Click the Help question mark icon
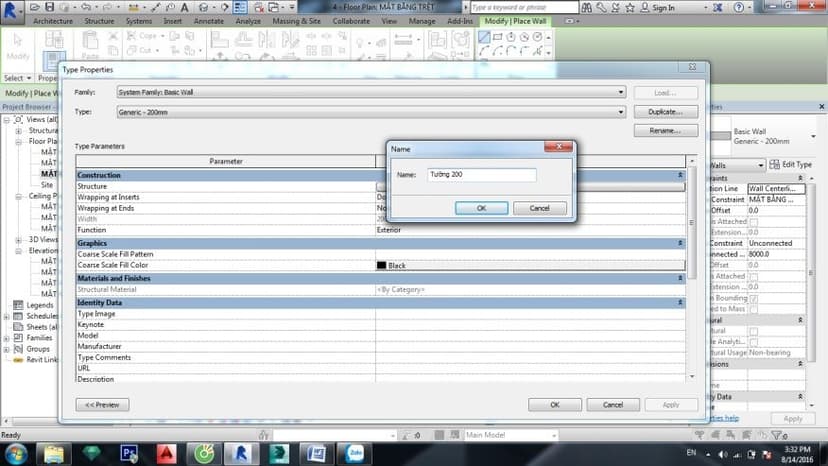The image size is (828, 466). click(739, 7)
